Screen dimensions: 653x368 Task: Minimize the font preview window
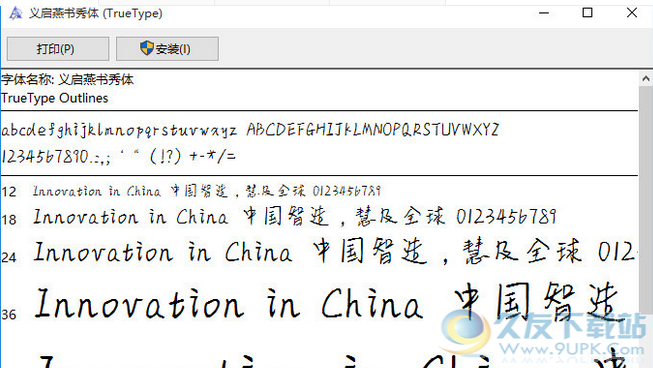click(544, 13)
